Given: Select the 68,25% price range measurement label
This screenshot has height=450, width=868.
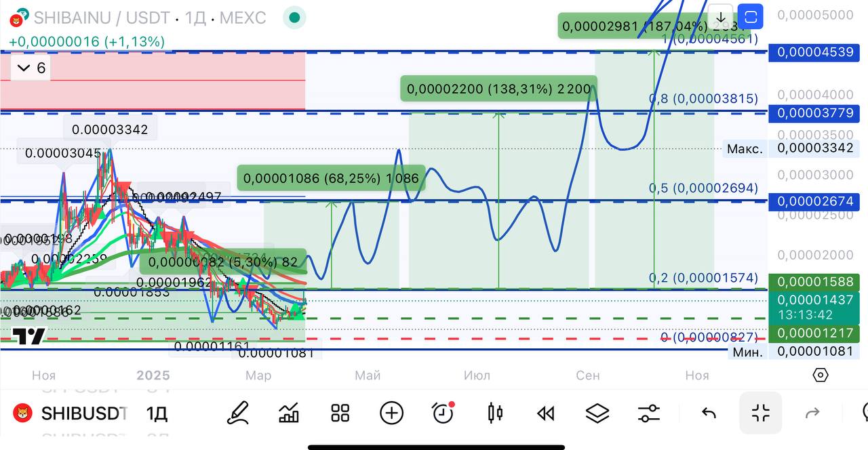Looking at the screenshot, I should point(331,179).
